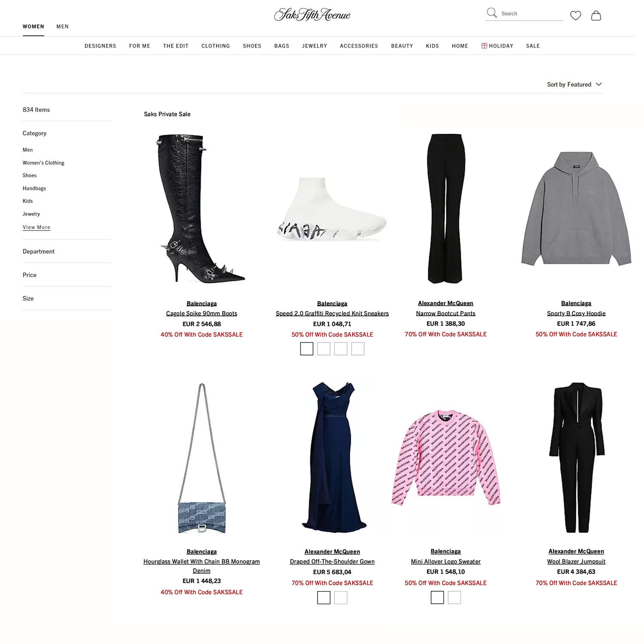Open the wishlist heart icon
This screenshot has height=644, width=644.
pyautogui.click(x=575, y=15)
